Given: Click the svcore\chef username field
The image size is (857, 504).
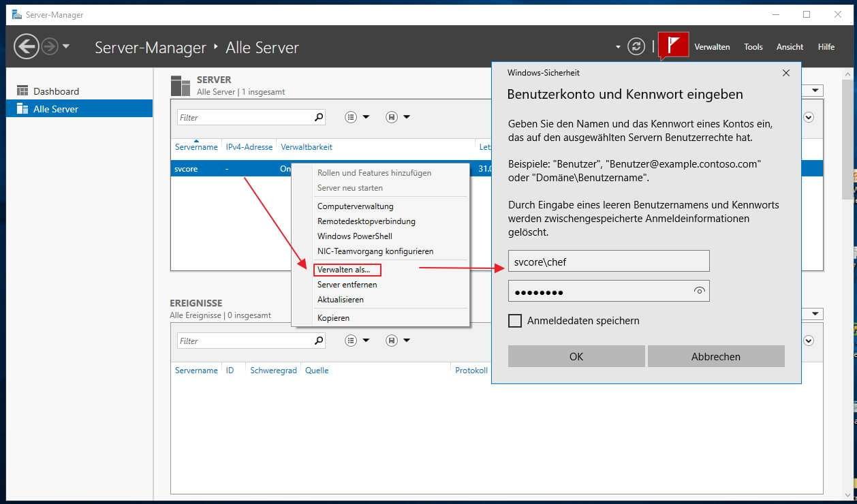Looking at the screenshot, I should point(608,260).
